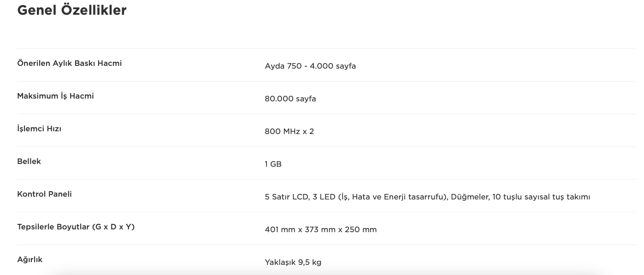Click the Ayda 750 - 4.000 sayfa value

310,66
